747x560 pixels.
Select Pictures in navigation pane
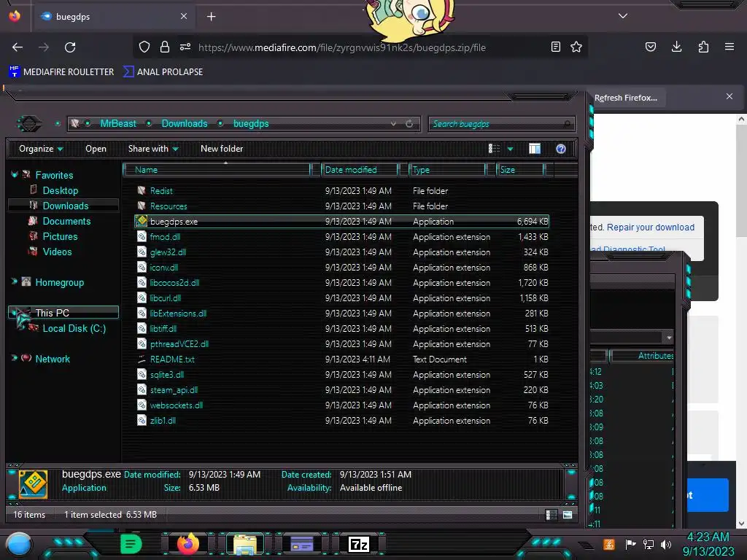60,236
